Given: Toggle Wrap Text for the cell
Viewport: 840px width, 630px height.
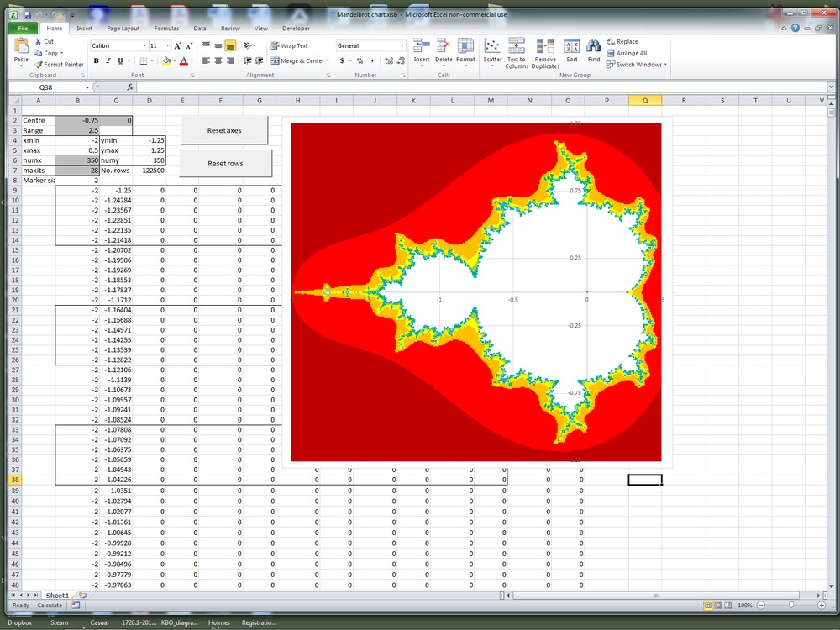Looking at the screenshot, I should tap(289, 45).
